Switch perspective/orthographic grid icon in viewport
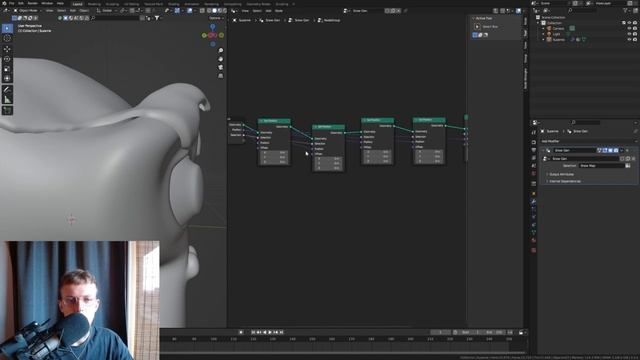 click(x=221, y=76)
